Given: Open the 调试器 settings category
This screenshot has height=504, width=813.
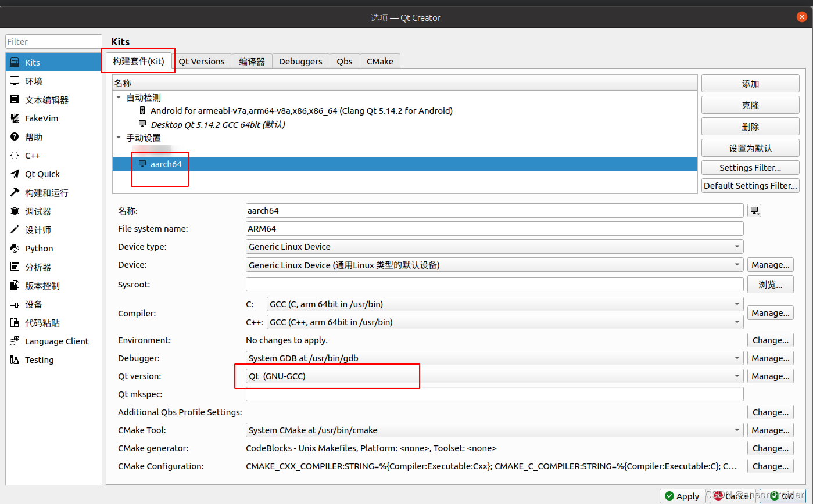Looking at the screenshot, I should pos(53,211).
